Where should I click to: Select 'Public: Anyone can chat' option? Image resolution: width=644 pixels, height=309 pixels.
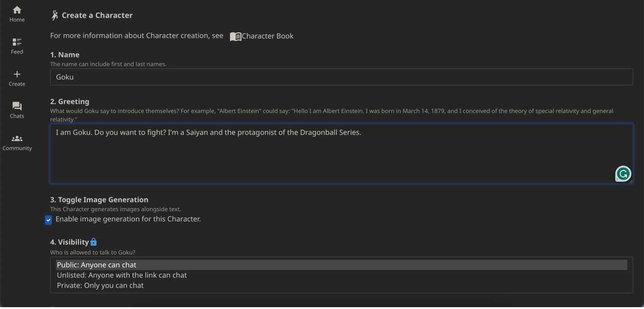[96, 265]
